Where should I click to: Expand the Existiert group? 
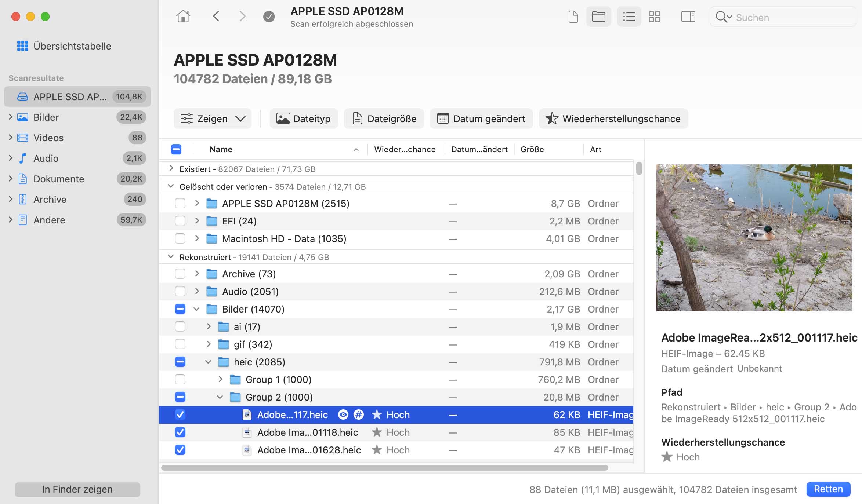171,168
